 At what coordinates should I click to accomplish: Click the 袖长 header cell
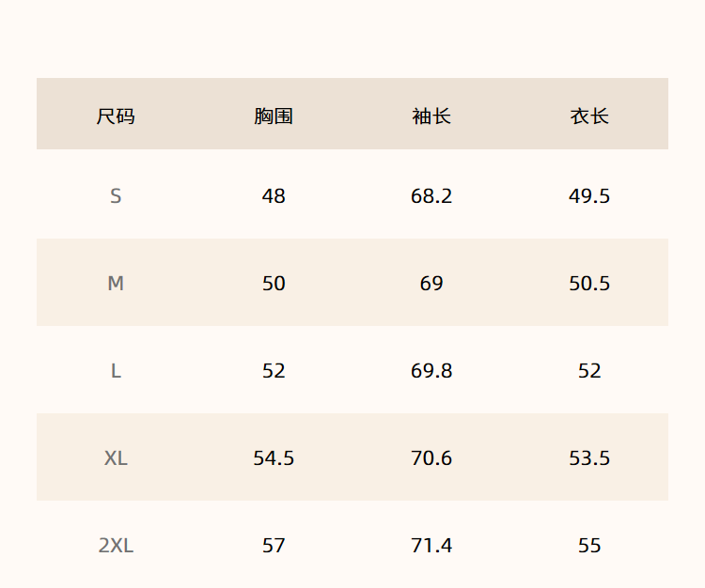[431, 116]
